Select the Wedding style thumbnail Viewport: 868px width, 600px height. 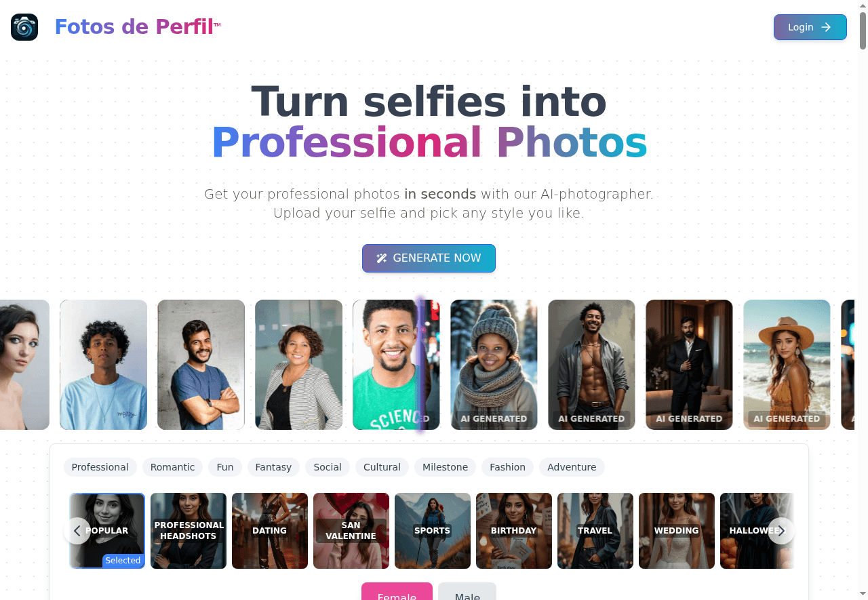click(677, 531)
